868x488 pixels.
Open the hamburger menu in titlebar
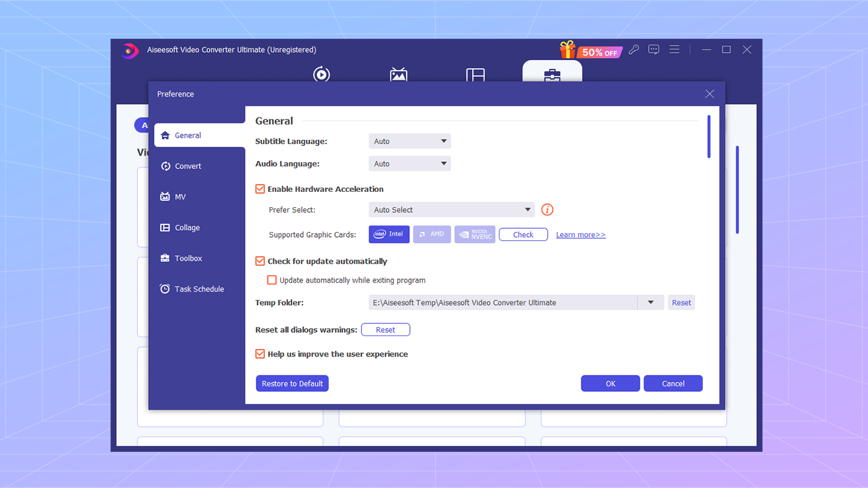pyautogui.click(x=674, y=49)
